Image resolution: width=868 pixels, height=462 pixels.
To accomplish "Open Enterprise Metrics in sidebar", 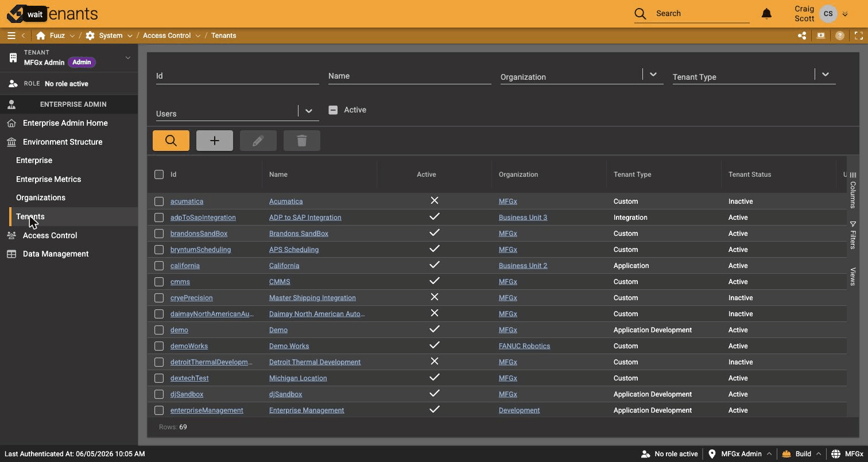I will (x=48, y=179).
